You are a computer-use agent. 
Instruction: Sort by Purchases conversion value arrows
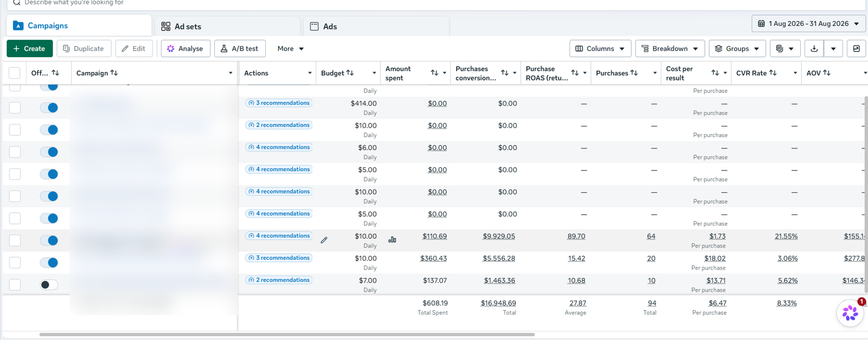505,73
